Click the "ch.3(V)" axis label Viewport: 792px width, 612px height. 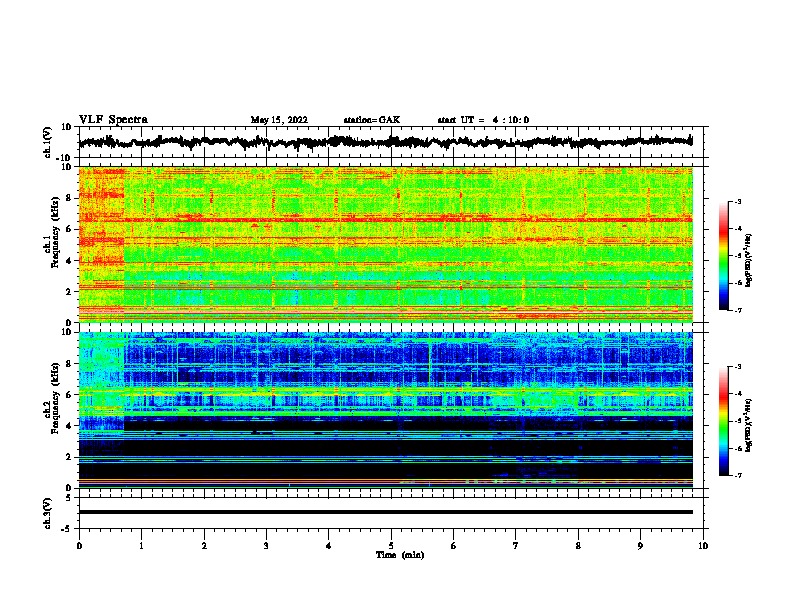48,513
